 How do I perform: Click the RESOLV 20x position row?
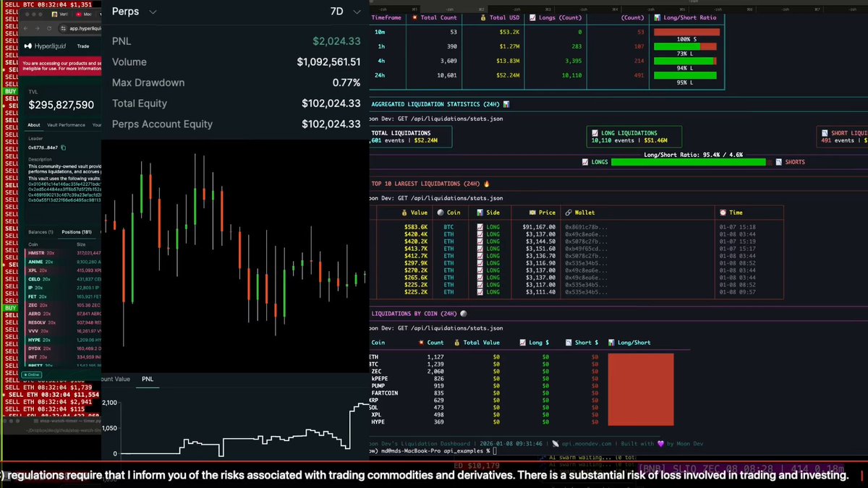pyautogui.click(x=64, y=322)
